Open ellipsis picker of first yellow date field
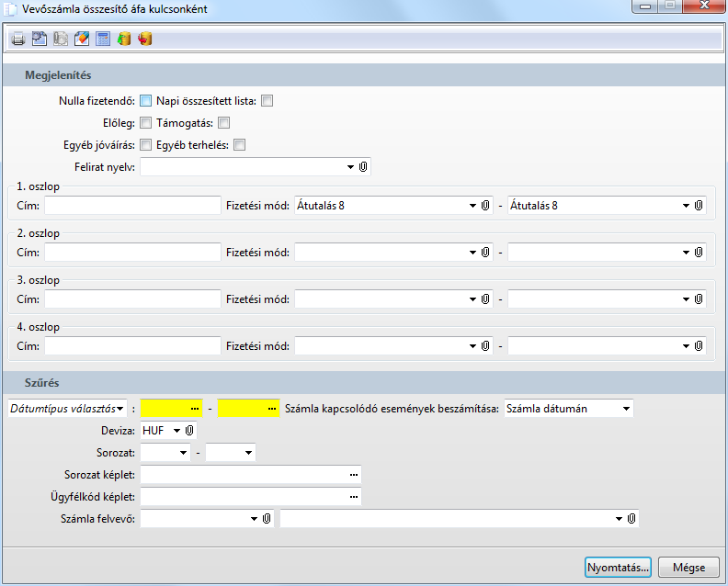The width and height of the screenshot is (728, 586). pos(195,409)
